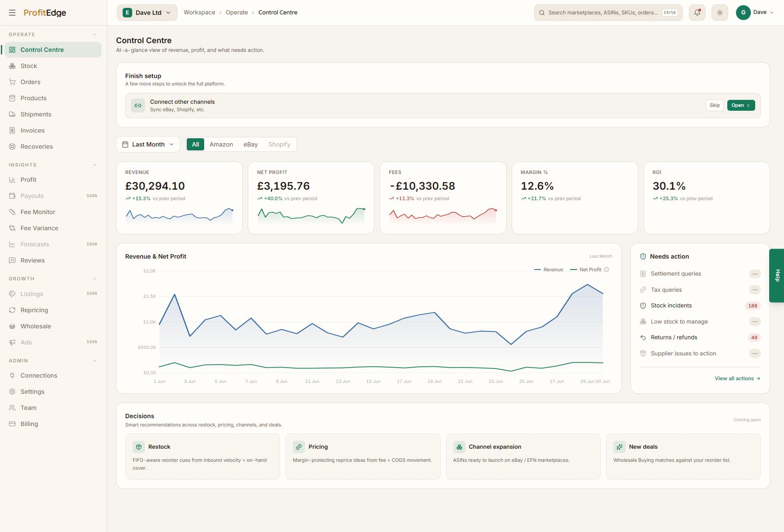Open Low stock to manage row
The image size is (784, 532).
tap(700, 322)
